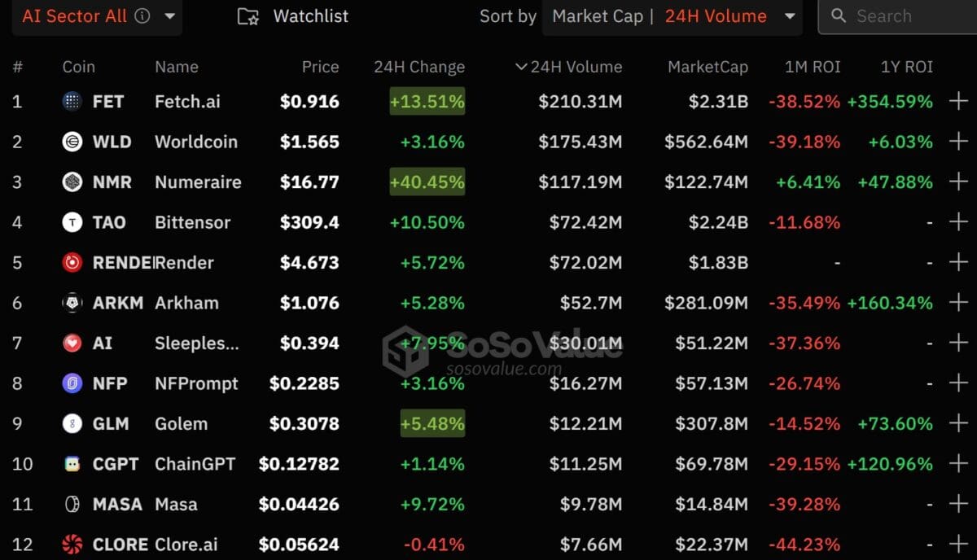
Task: Open the Sleepless AI coin row name
Action: pyautogui.click(x=197, y=343)
